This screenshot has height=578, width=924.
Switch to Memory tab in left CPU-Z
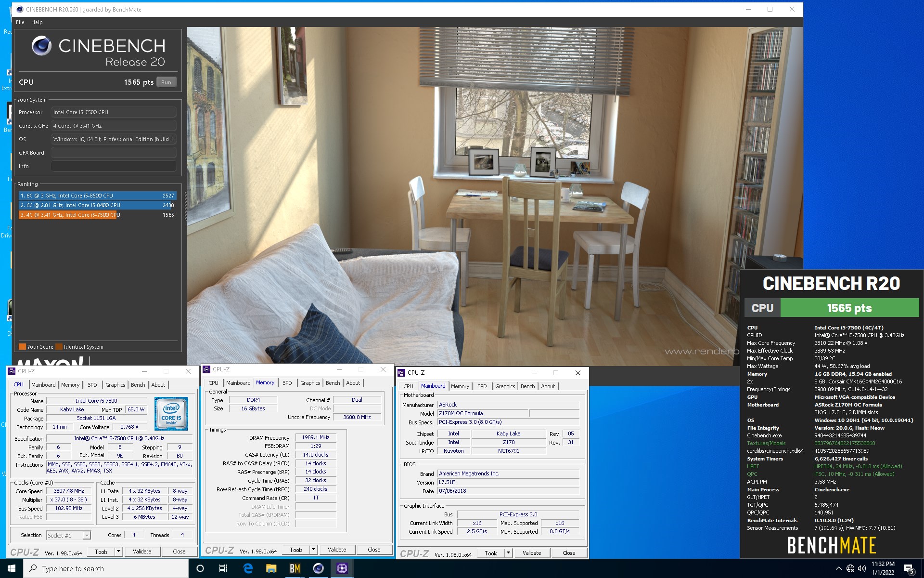[70, 385]
